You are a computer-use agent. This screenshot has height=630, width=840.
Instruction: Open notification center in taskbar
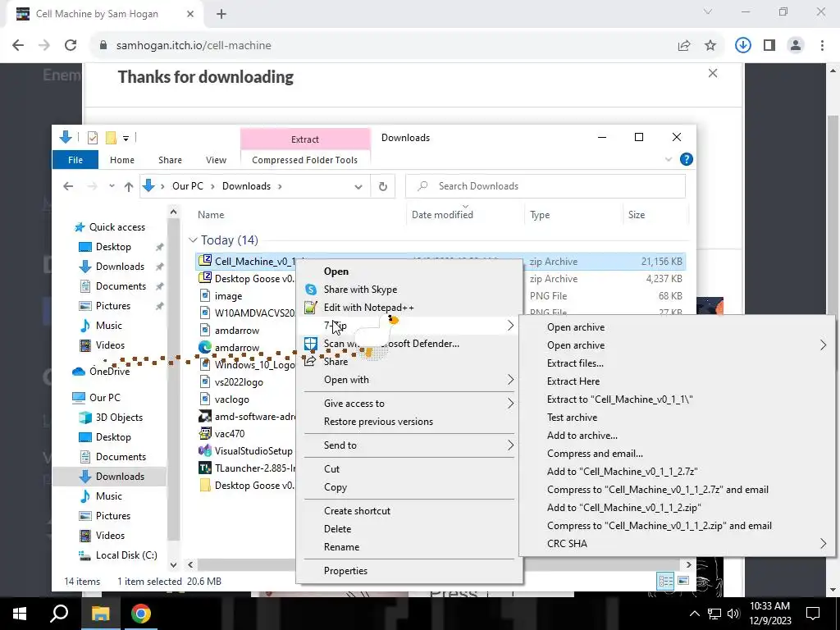point(813,614)
